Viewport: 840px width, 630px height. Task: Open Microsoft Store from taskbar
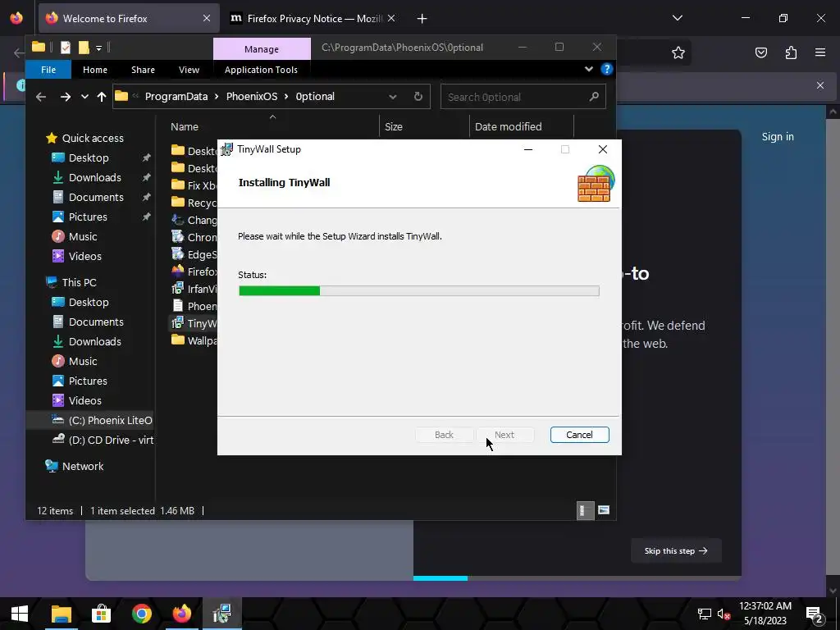[x=101, y=614]
